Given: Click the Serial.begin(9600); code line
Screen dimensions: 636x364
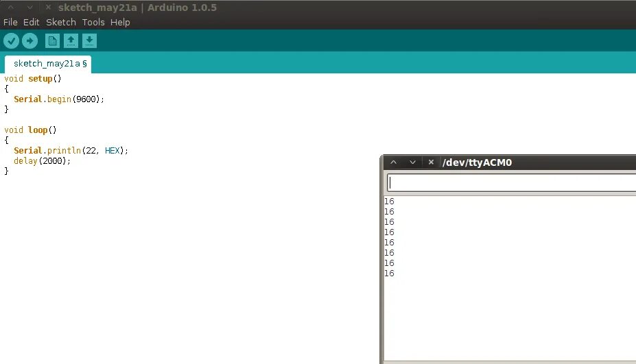Looking at the screenshot, I should [59, 99].
